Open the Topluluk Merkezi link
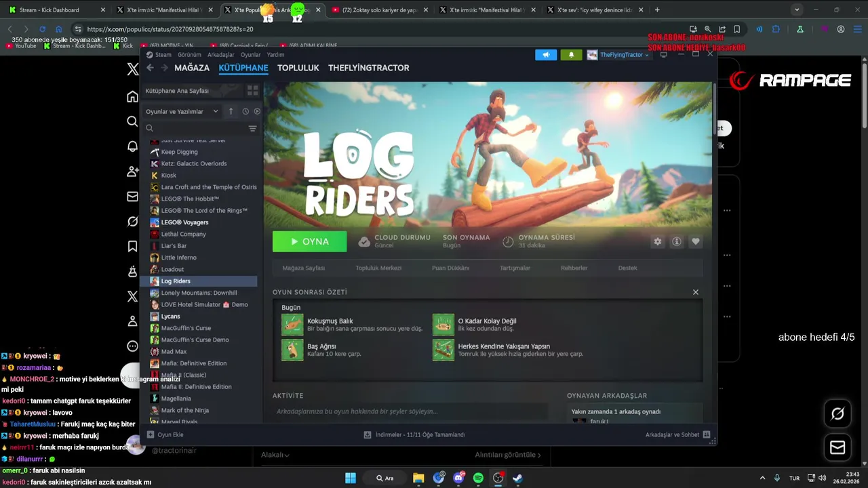Image resolution: width=868 pixels, height=488 pixels. 378,268
